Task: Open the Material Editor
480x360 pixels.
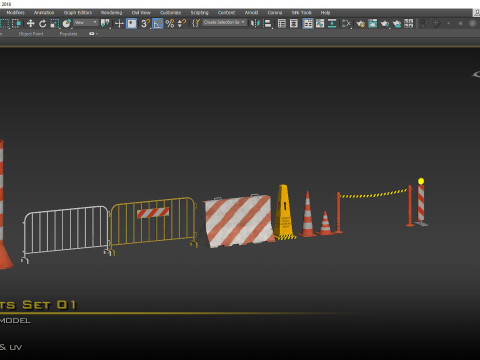Action: (x=346, y=23)
